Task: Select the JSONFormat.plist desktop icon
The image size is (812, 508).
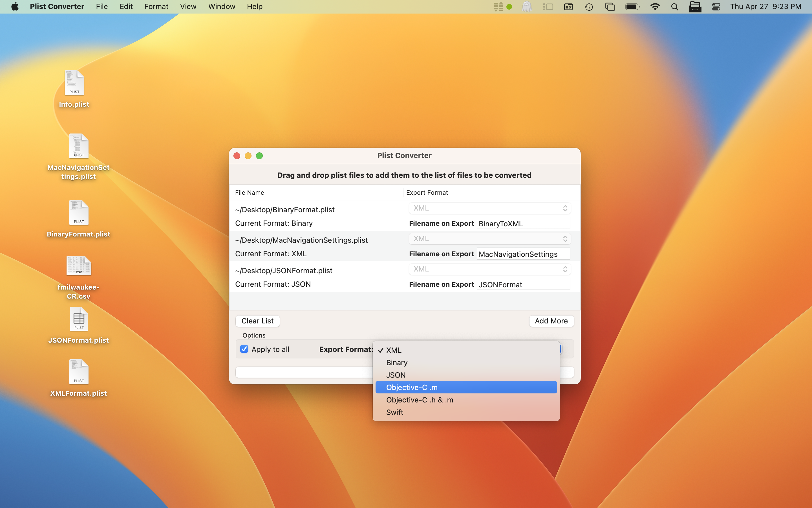Action: [x=78, y=319]
